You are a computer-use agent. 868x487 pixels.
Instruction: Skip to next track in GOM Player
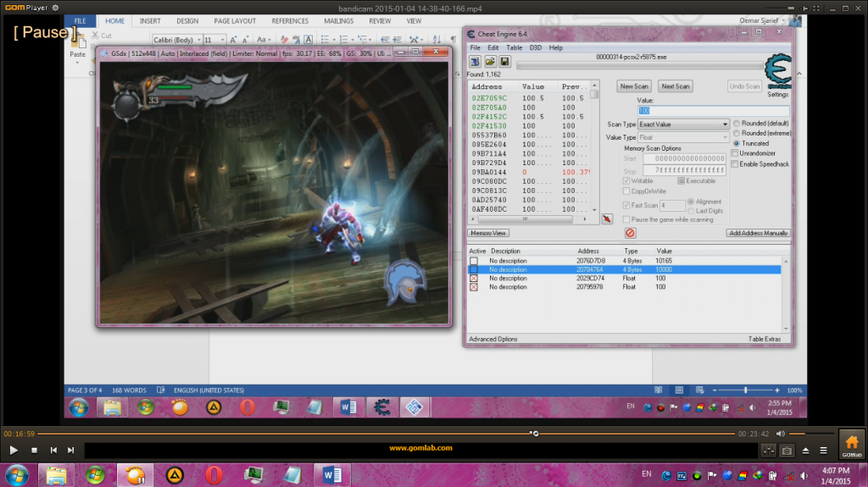tap(71, 451)
